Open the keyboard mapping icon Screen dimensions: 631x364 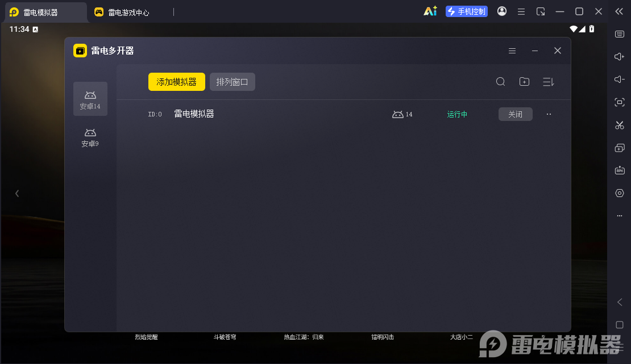click(x=620, y=34)
